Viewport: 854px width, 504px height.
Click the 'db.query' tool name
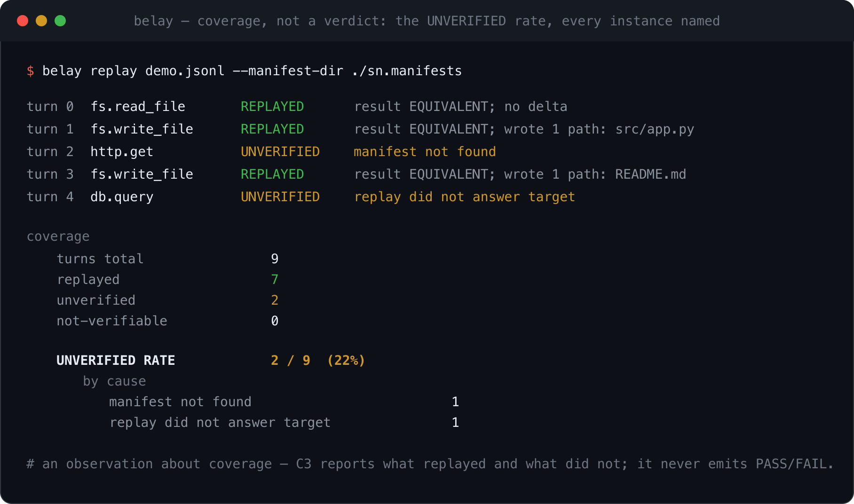tap(122, 197)
